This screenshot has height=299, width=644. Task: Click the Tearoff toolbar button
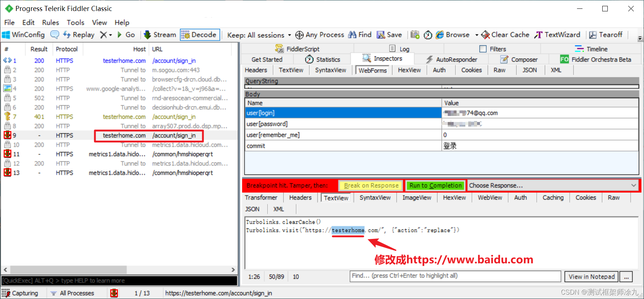[606, 35]
